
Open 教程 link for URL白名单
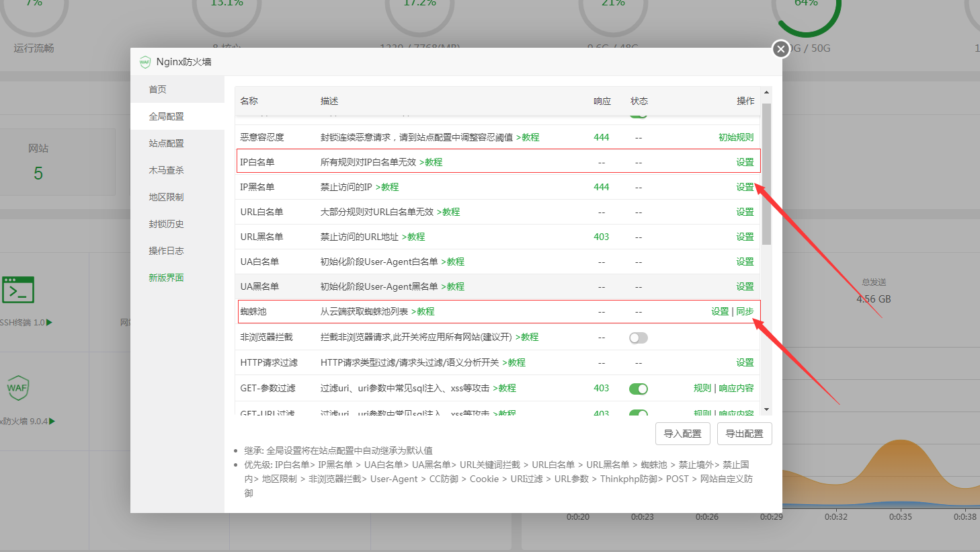(x=448, y=212)
